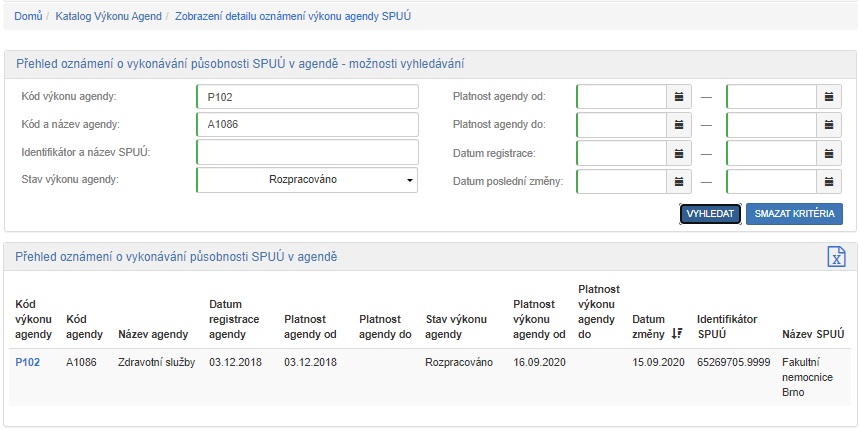The height and width of the screenshot is (428, 859).
Task: Open calendar for second Platnost agendy od date
Action: (x=829, y=97)
